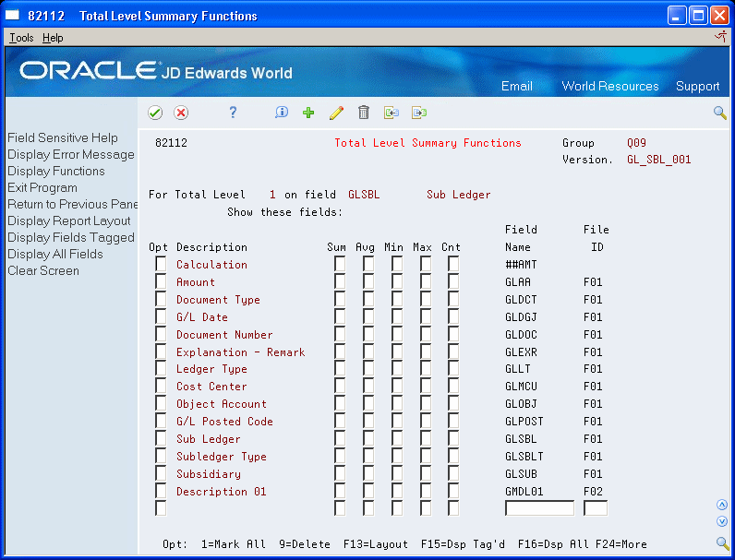Click the window system menu icon

point(12,16)
